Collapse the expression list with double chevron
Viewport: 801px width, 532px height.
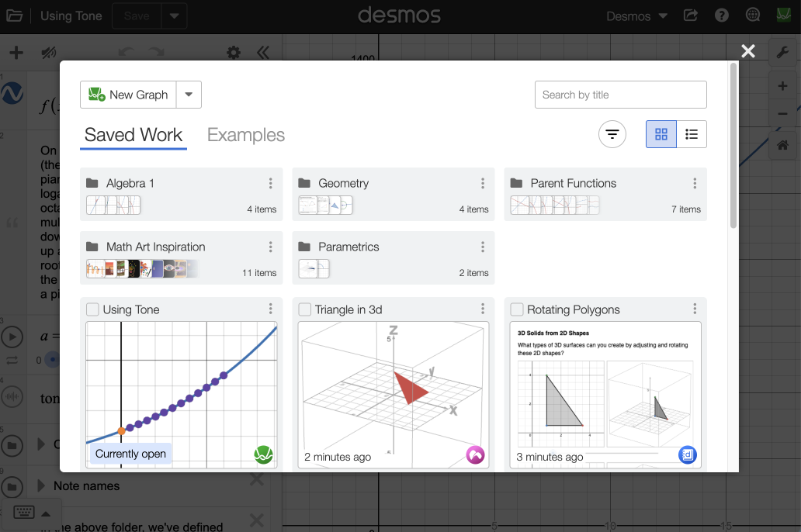[x=263, y=53]
